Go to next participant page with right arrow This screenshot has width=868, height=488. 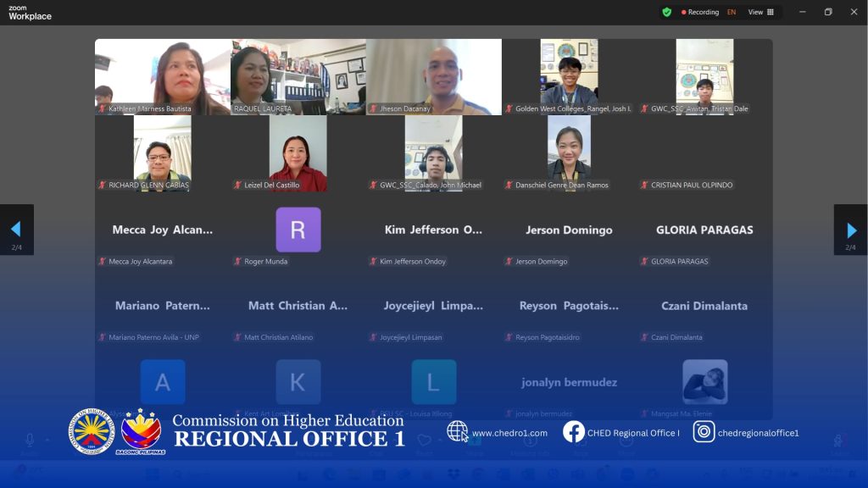point(851,230)
